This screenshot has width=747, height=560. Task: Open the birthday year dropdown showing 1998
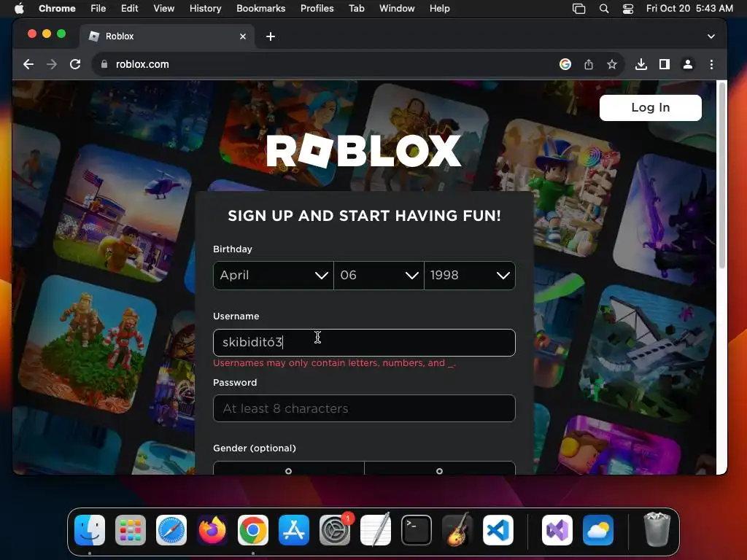470,275
